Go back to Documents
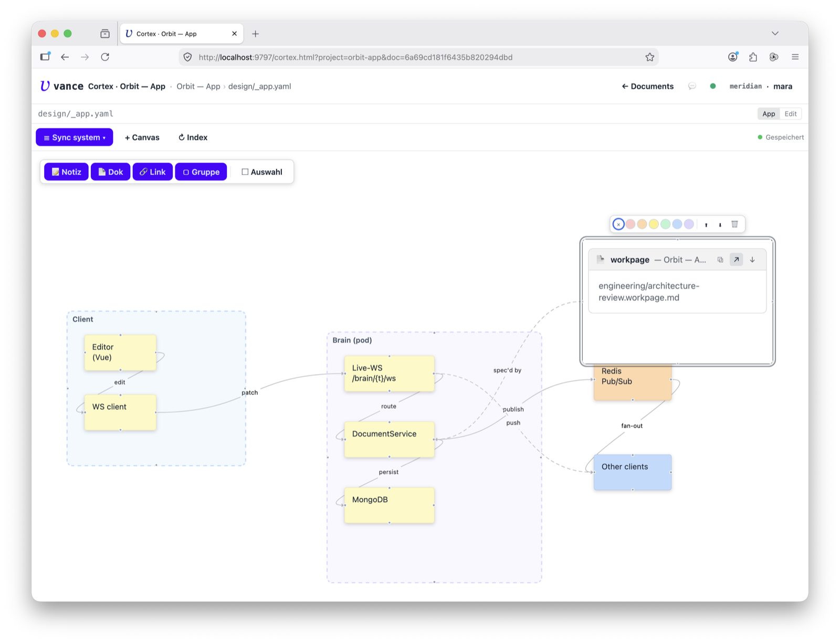 648,86
